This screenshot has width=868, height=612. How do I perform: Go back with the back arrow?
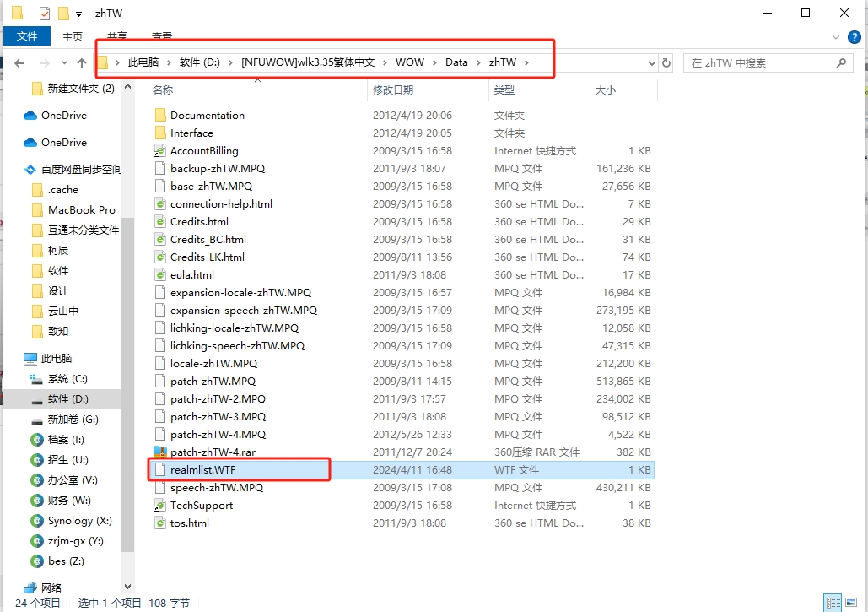pos(19,63)
